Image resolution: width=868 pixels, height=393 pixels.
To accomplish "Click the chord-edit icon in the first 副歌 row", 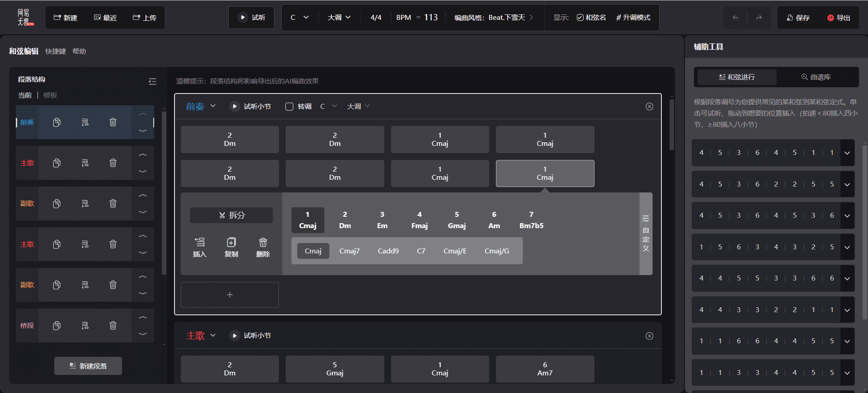I will pyautogui.click(x=85, y=204).
